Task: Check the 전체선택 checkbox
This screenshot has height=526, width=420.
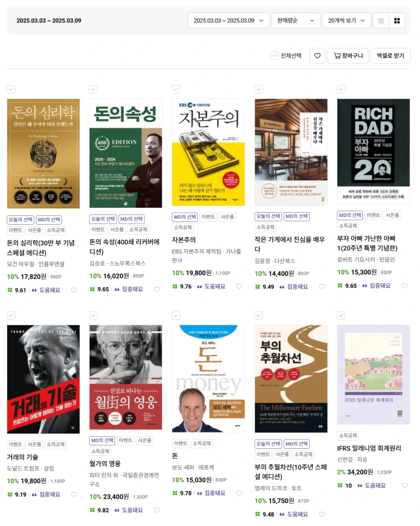Action: (274, 55)
